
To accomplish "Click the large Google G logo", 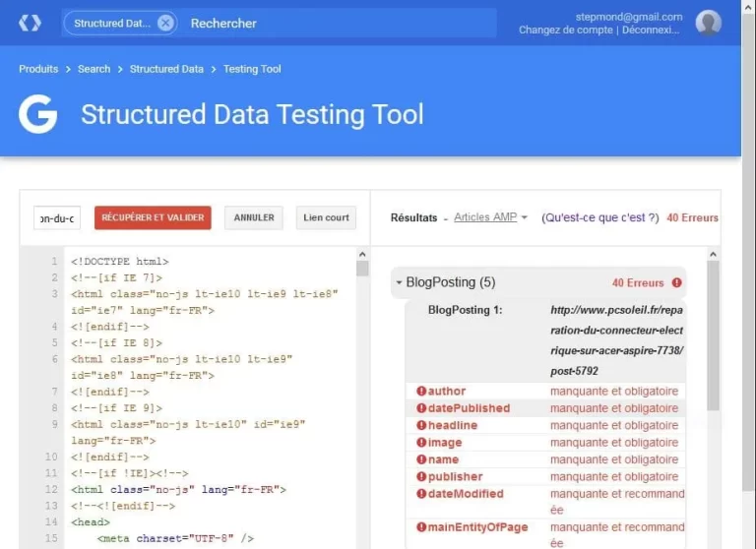I will [x=38, y=114].
